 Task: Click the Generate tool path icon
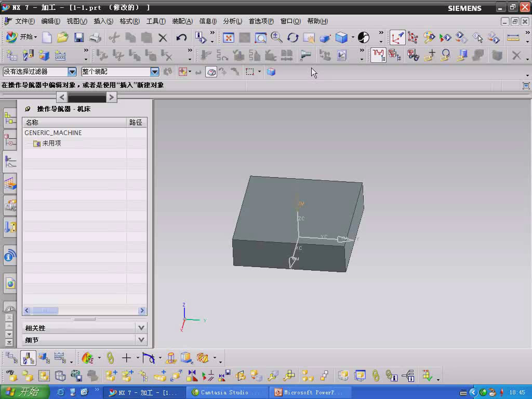pyautogui.click(x=206, y=55)
